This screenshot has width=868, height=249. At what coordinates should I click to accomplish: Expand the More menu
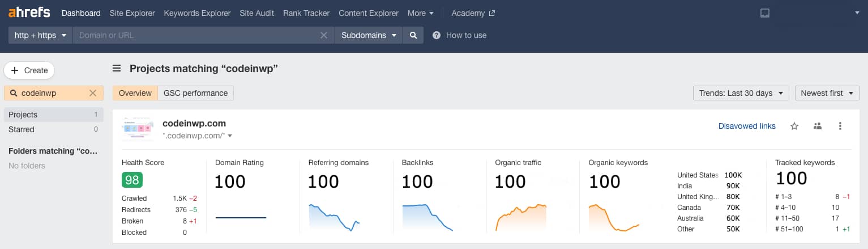[421, 13]
